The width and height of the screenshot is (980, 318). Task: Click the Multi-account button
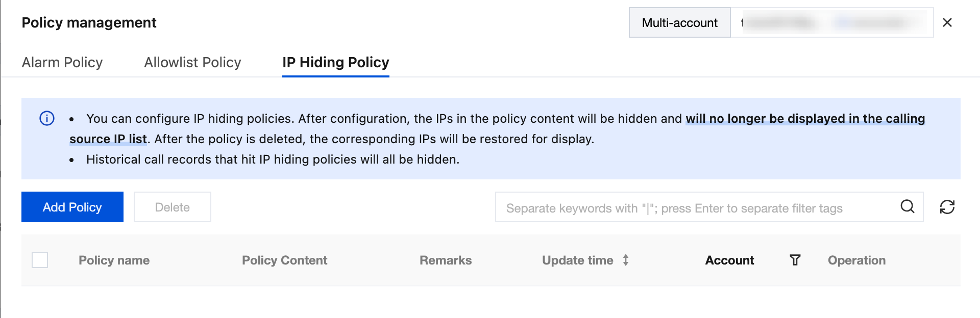click(679, 22)
